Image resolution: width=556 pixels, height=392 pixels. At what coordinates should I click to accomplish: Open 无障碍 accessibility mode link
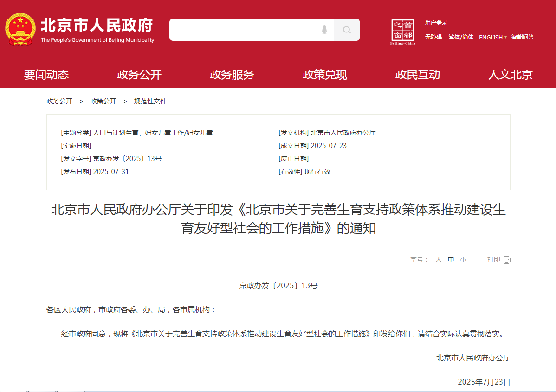433,37
